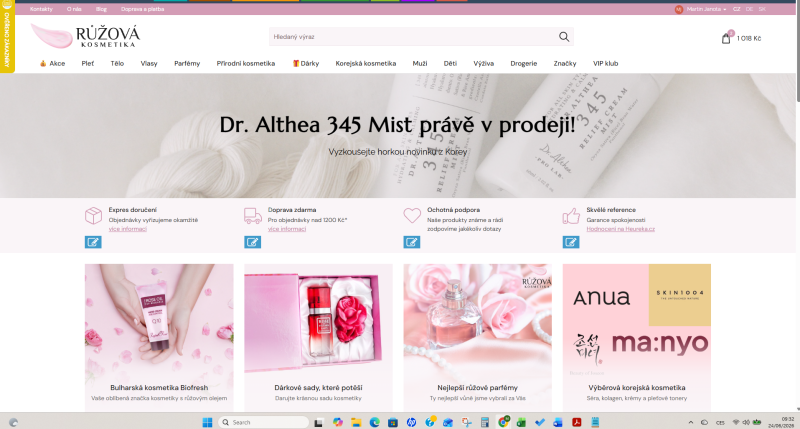Screen dimensions: 800x429
Task: Open Microsoft Edge from the taskbar
Action: [374, 422]
